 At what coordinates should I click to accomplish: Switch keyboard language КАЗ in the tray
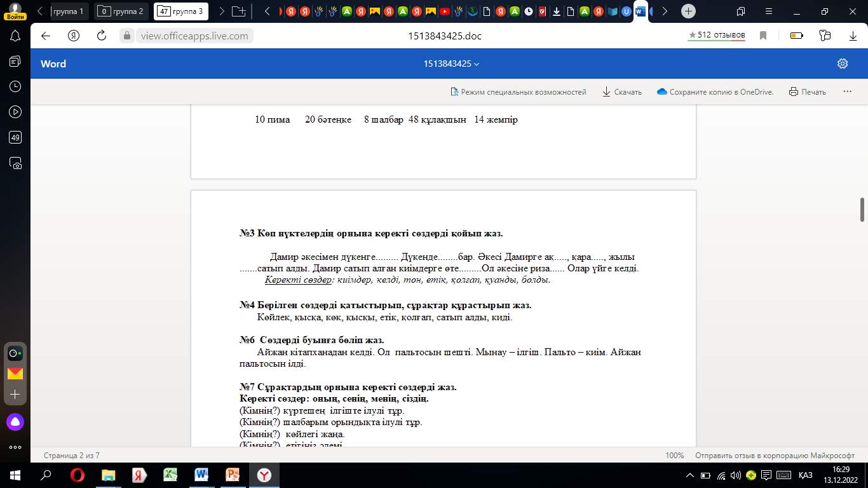point(806,475)
